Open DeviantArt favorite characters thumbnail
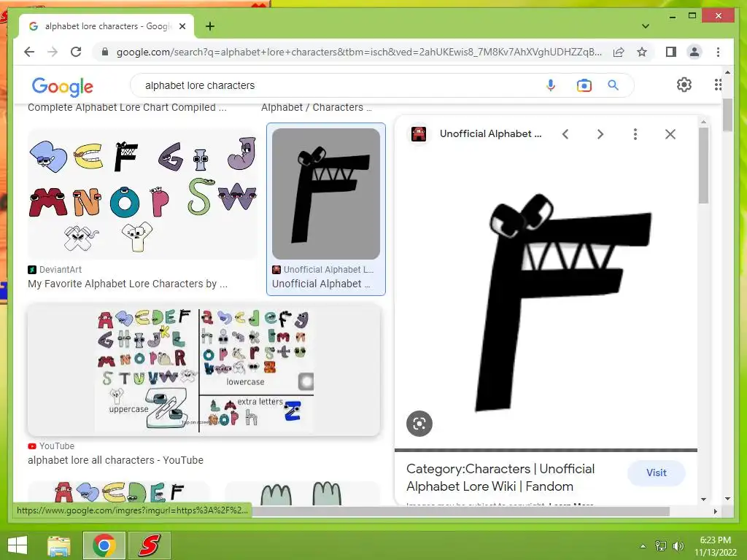This screenshot has height=560, width=747. 142,194
